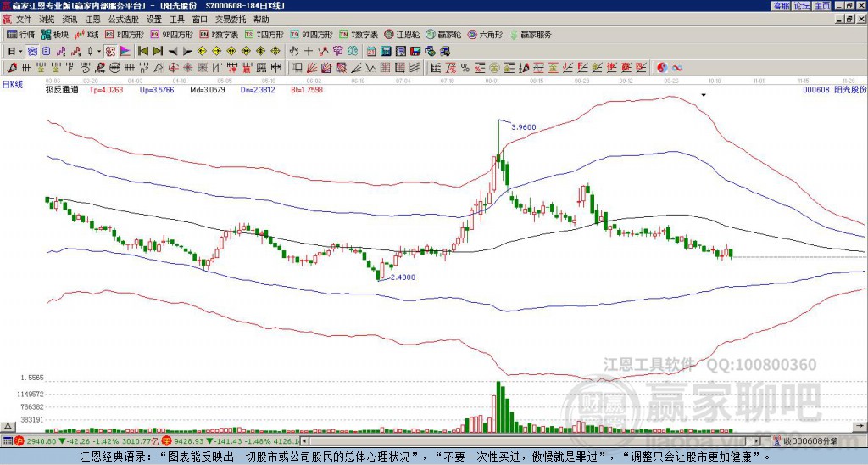This screenshot has height=465, width=868.
Task: Click the right-arrow button at volume pane edge
Action: pos(861,426)
